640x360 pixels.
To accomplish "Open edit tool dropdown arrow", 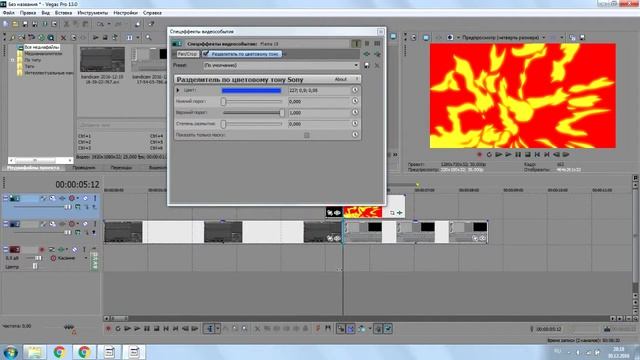I will (218, 329).
